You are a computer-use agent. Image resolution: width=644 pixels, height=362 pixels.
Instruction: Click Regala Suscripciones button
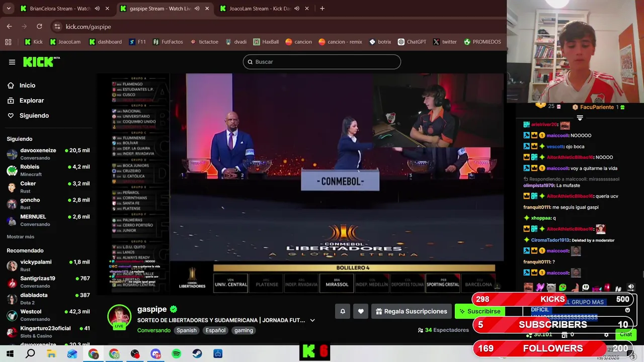412,311
